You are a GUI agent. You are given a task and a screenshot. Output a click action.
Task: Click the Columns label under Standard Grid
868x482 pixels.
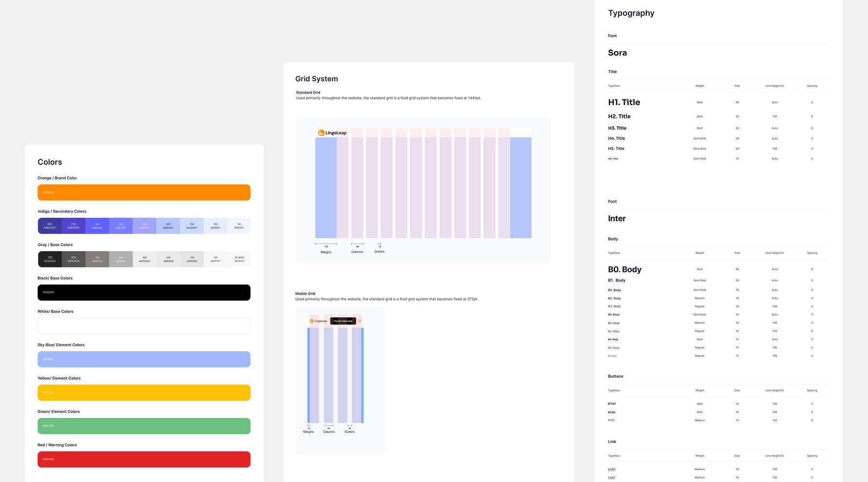(x=357, y=252)
